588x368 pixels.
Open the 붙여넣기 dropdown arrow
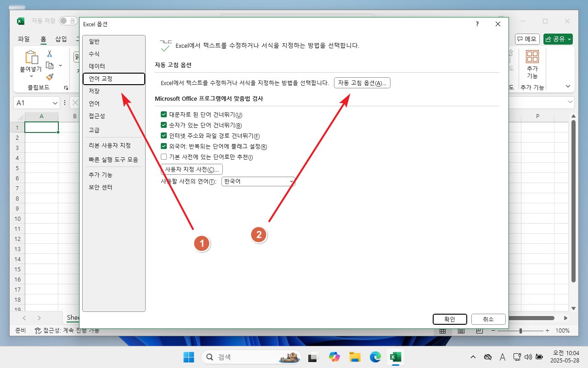click(31, 76)
